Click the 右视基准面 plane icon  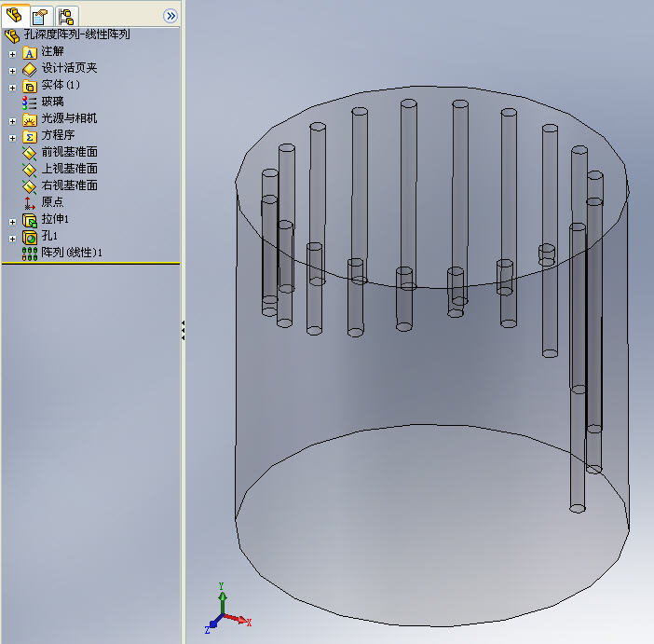(29, 186)
